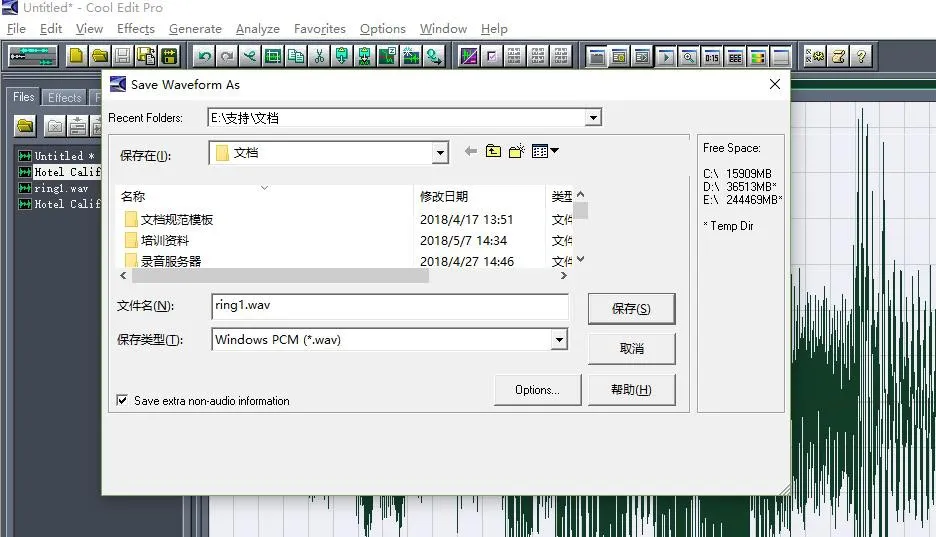Toggle Save extra non-audio information checkbox
This screenshot has height=537, width=936.
pyautogui.click(x=123, y=401)
